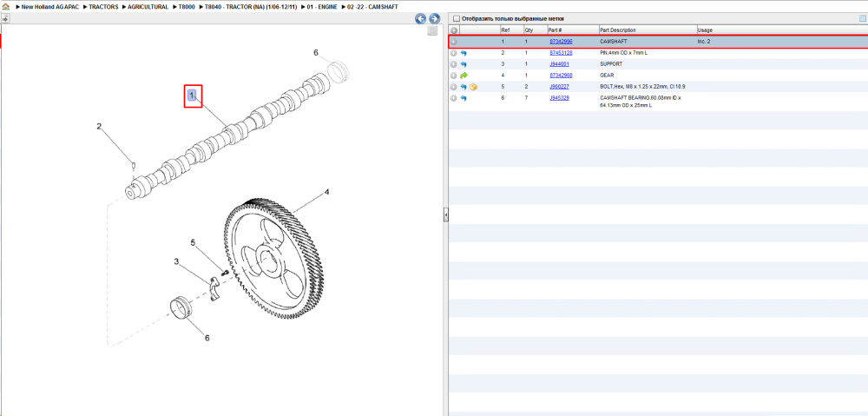Click the round add icon on the CAMSHAFT row
The width and height of the screenshot is (868, 416).
click(x=453, y=42)
